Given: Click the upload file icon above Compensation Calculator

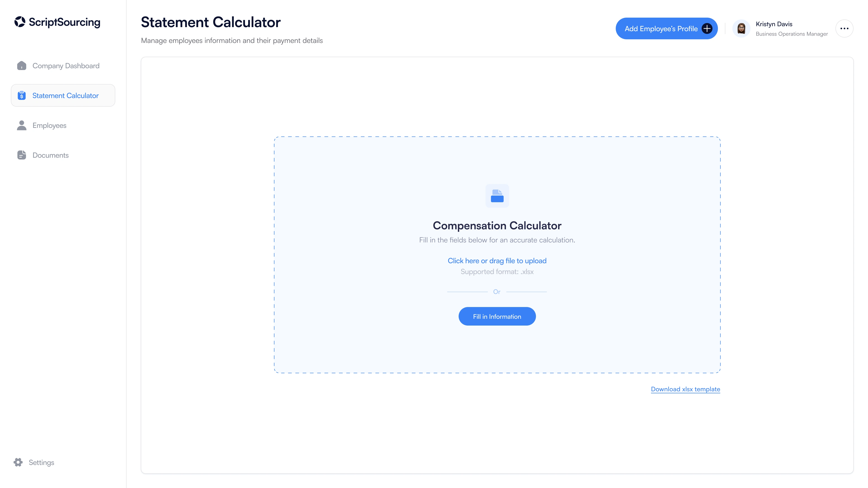Looking at the screenshot, I should [497, 196].
